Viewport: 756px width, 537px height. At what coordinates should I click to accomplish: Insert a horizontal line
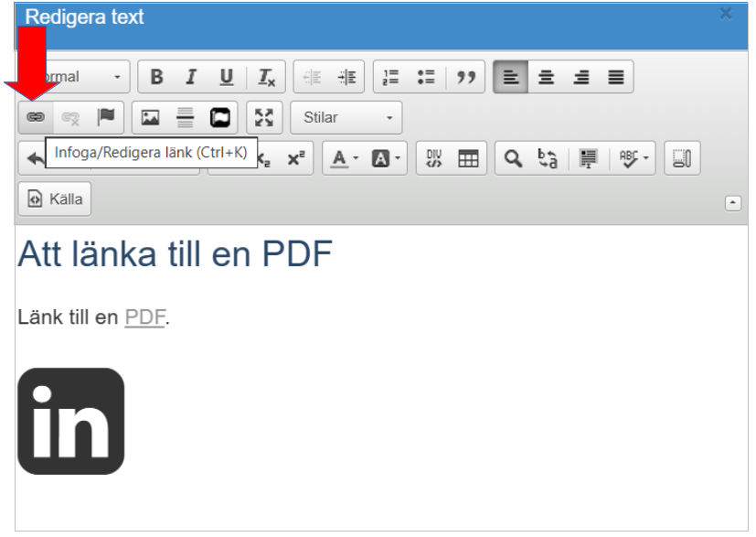point(186,117)
